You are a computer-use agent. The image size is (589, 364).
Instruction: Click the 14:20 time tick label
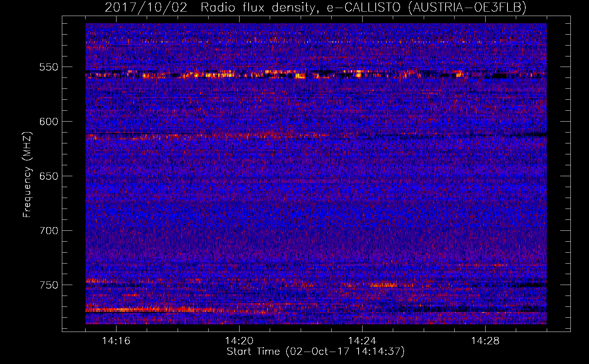click(x=239, y=341)
